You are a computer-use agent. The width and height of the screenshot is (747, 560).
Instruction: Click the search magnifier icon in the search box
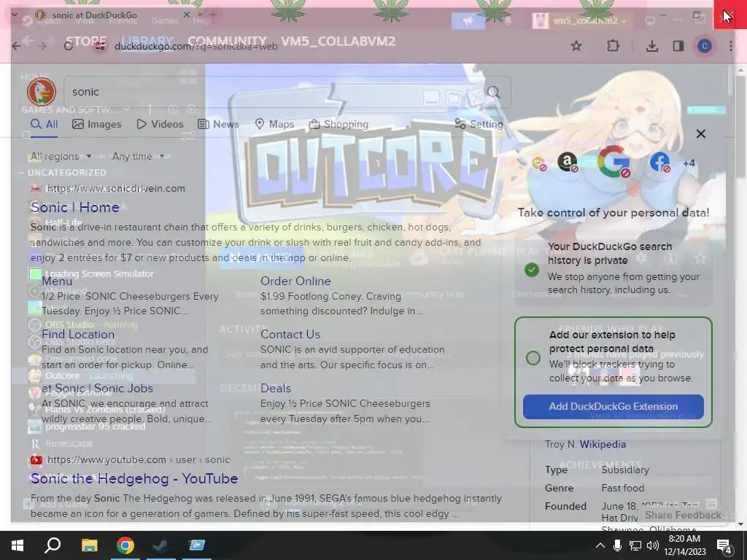coord(494,91)
